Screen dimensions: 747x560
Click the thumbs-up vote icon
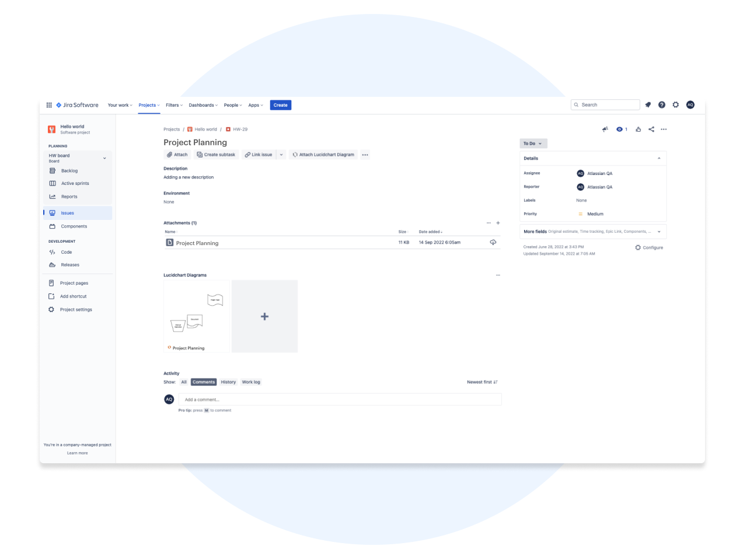point(638,129)
